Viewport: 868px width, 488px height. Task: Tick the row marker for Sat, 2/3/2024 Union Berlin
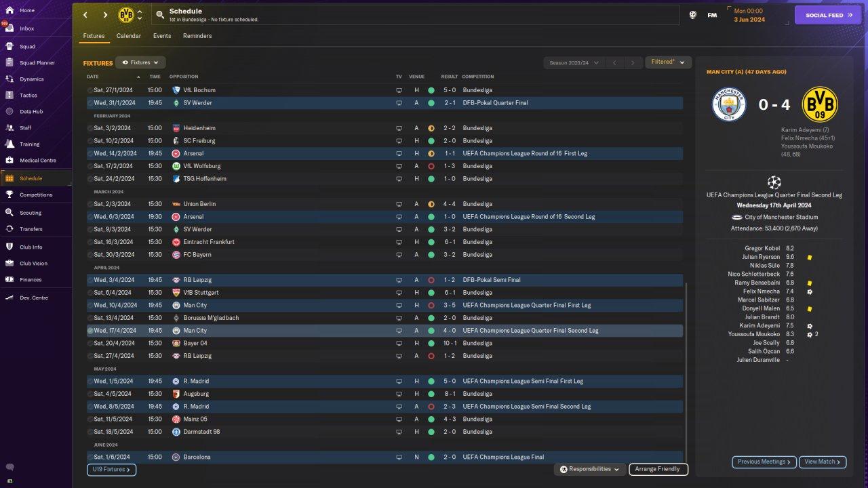coord(90,204)
